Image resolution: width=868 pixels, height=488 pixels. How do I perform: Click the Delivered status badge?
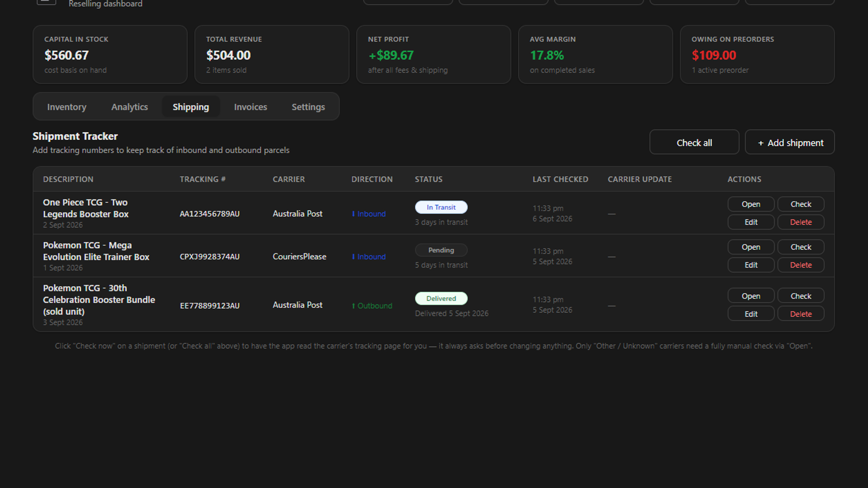(441, 298)
